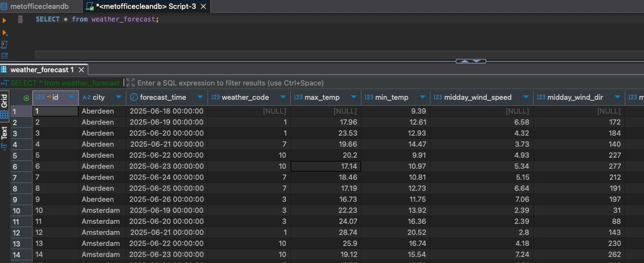Screen dimensions: 644x263
Task: Click the max_temp value 23.53
Action: (x=326, y=133)
